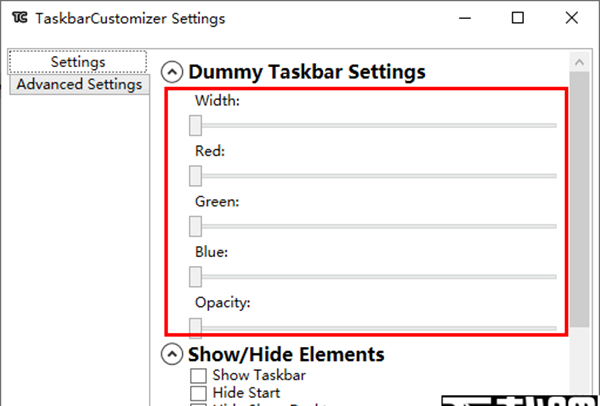Screen dimensions: 600x406
Task: Switch to Advanced Settings tab
Action: click(x=79, y=84)
